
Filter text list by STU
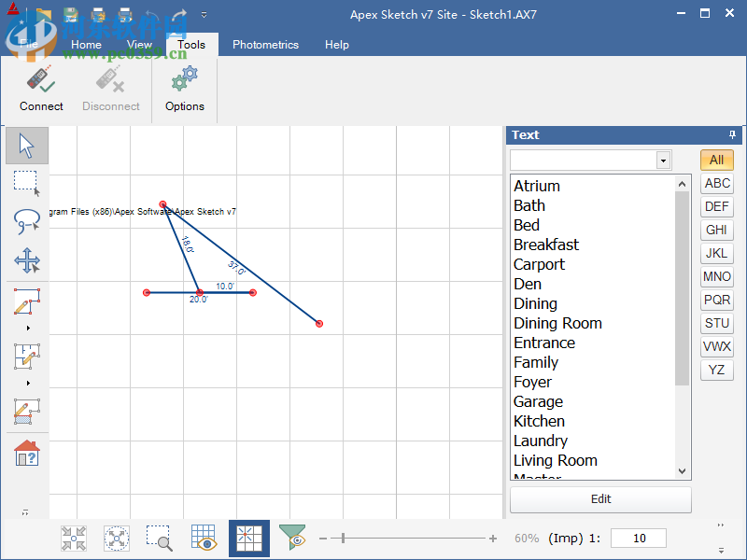click(x=716, y=323)
